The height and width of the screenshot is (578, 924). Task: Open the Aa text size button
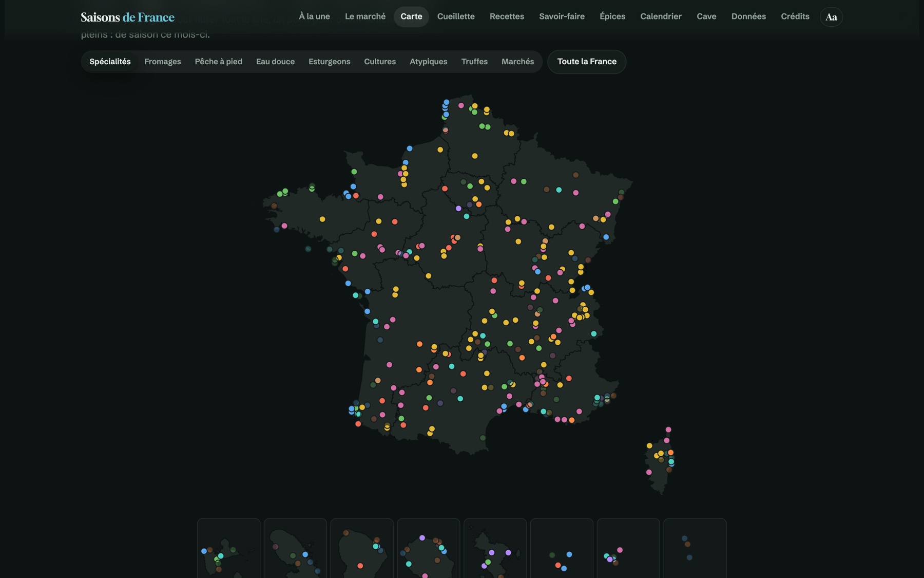831,17
